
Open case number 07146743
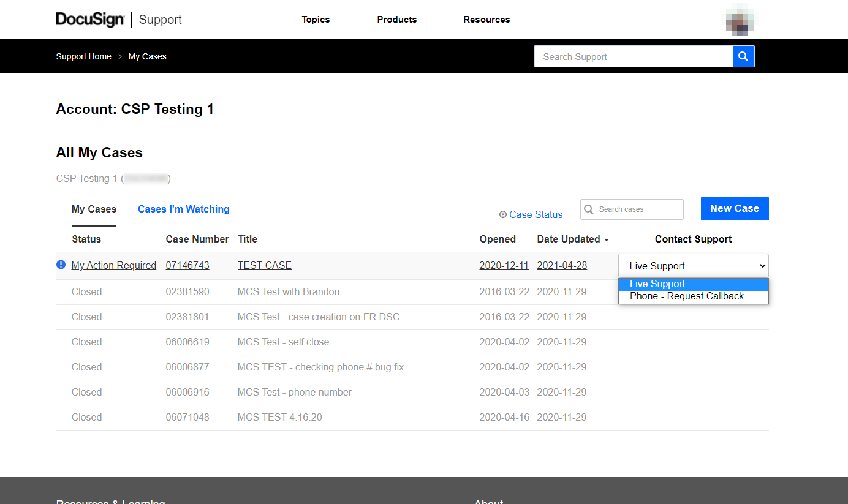(x=187, y=265)
